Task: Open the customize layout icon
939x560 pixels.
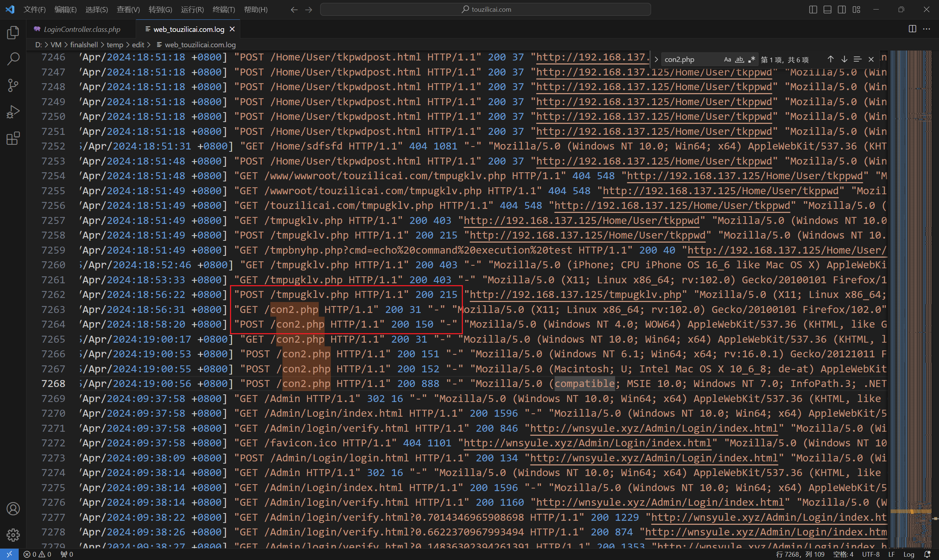Action: point(856,10)
